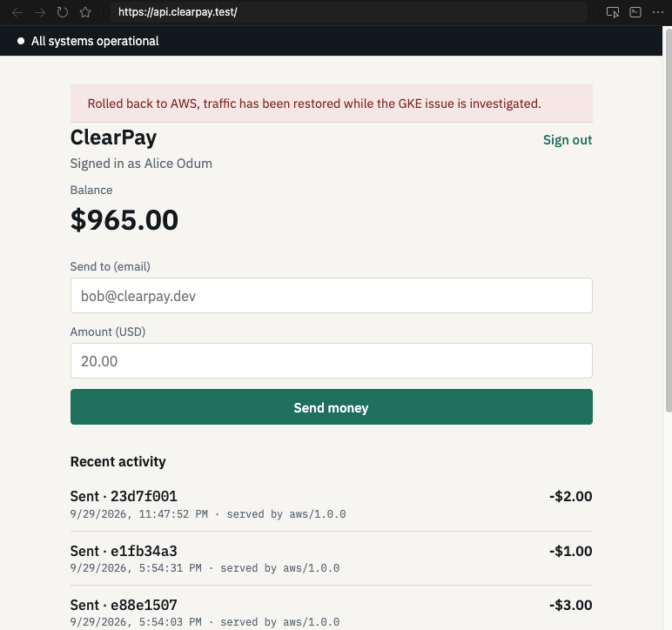
Task: Select transaction Sent · e1fb34a3
Action: click(332, 559)
